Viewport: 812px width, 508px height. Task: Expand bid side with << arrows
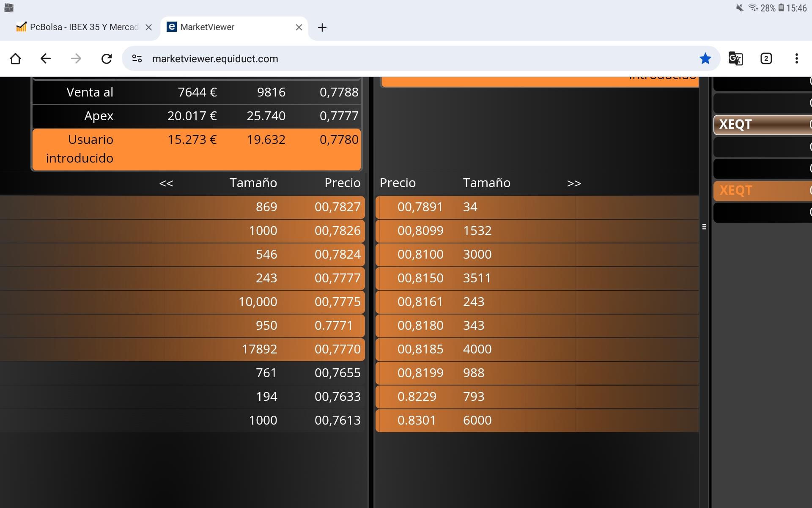(166, 183)
